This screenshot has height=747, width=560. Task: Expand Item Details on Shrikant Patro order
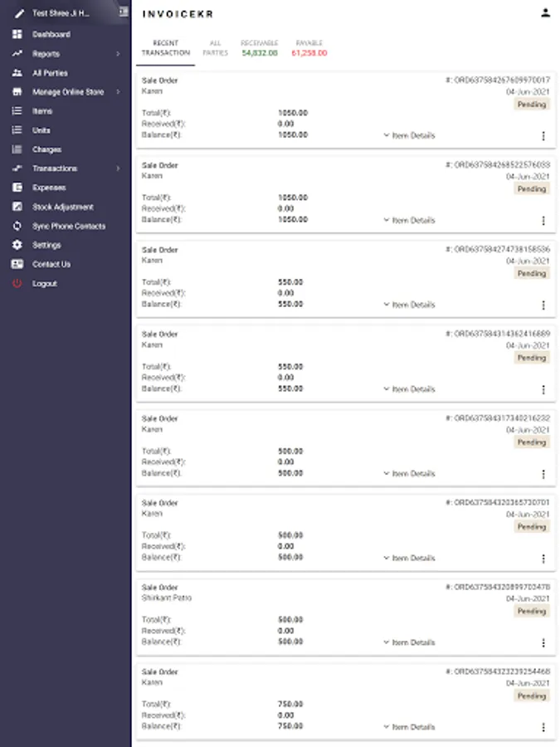coord(409,642)
